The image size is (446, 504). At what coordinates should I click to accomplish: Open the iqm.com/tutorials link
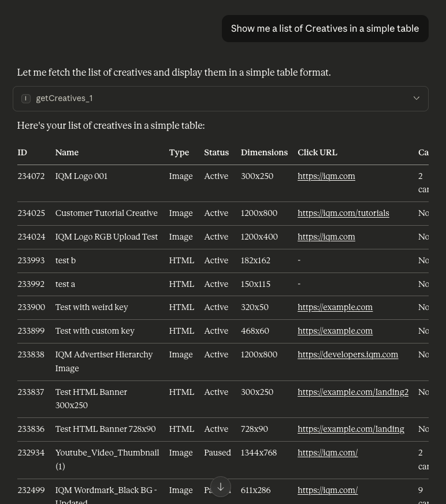click(343, 213)
